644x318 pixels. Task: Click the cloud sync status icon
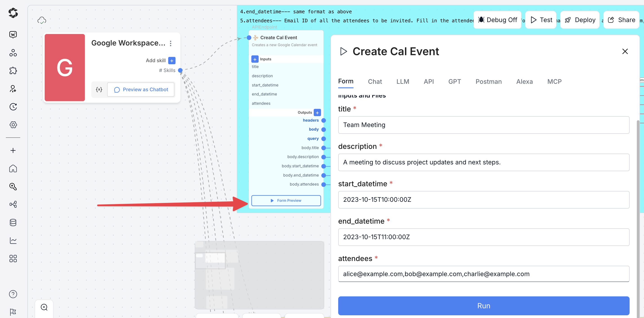[42, 20]
